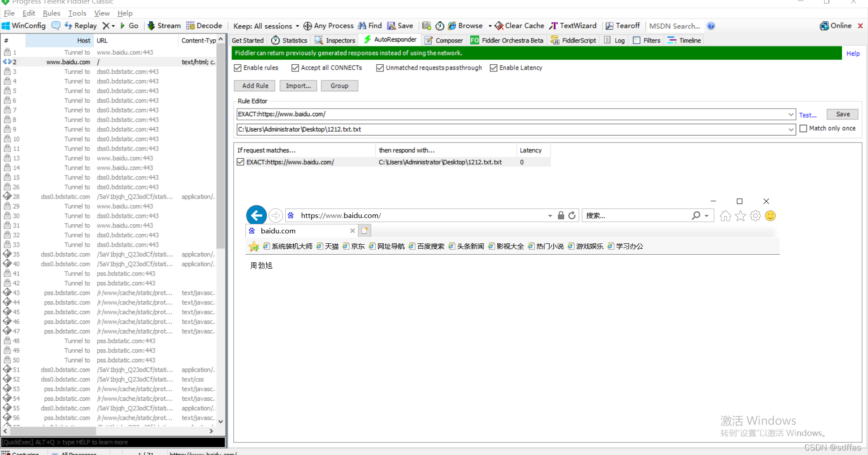Open the browser search provider dropdown
The height and width of the screenshot is (455, 868).
click(x=707, y=216)
